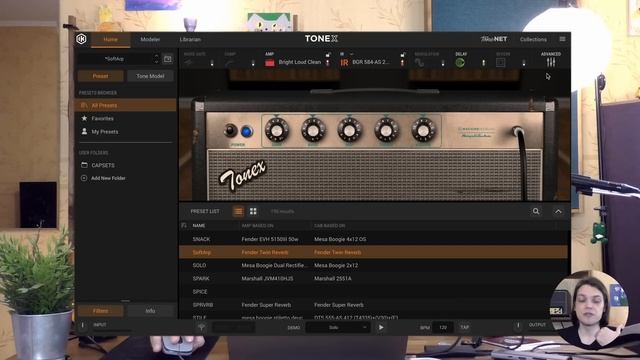The width and height of the screenshot is (640, 360).
Task: Click the Reverb effect icon
Action: (500, 62)
